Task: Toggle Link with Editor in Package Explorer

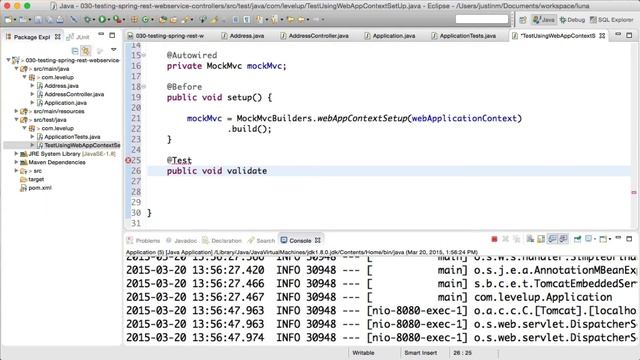Action: click(86, 51)
